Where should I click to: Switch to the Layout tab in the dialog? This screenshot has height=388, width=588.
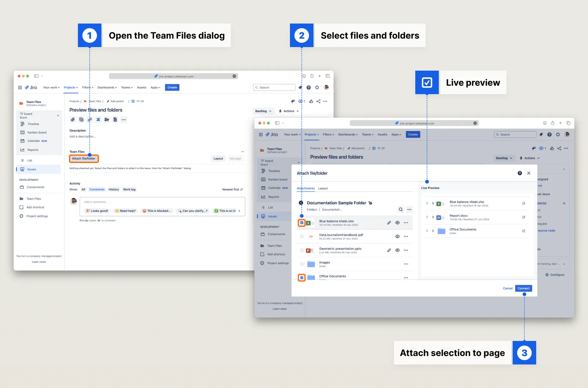point(323,188)
